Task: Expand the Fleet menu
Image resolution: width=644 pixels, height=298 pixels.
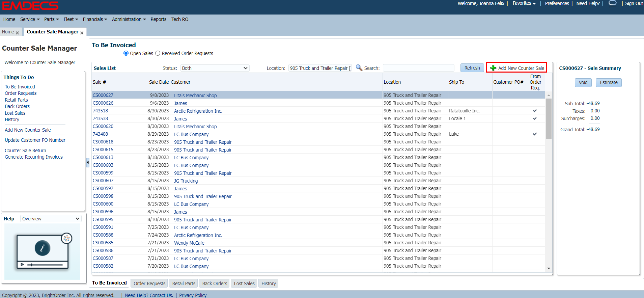Action: [71, 19]
